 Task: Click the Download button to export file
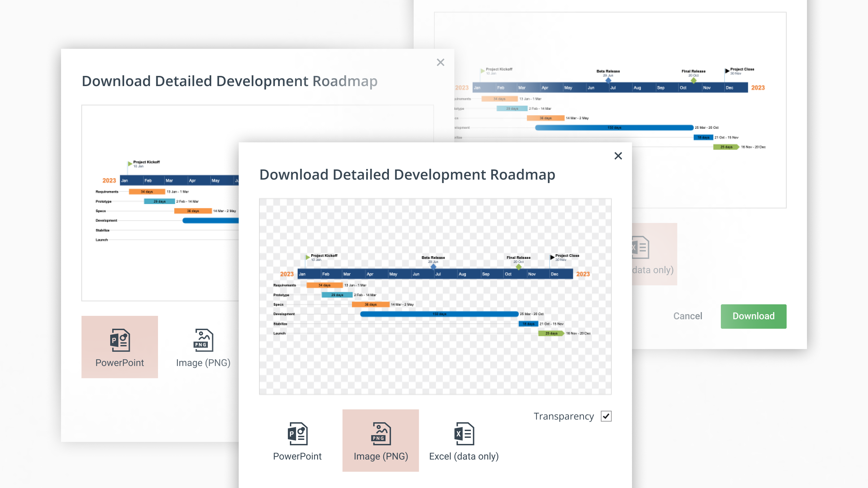coord(753,317)
